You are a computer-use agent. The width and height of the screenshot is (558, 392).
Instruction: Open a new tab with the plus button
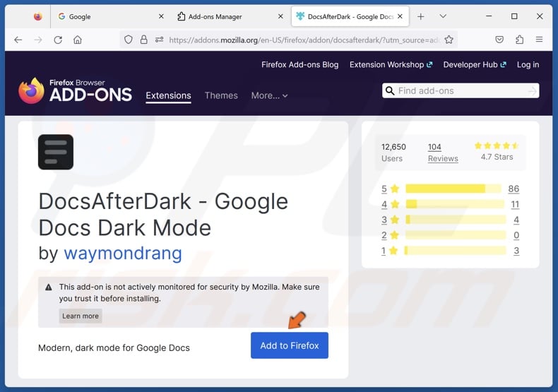[421, 16]
